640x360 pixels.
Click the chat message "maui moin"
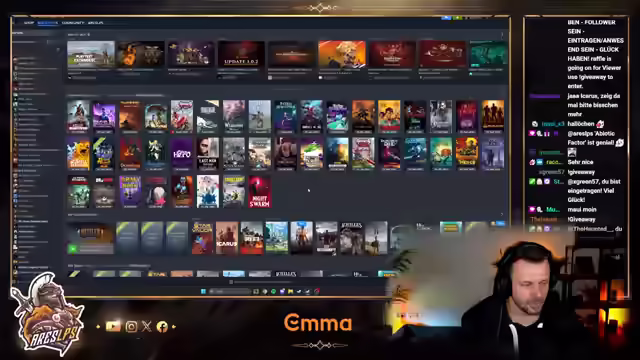point(582,210)
